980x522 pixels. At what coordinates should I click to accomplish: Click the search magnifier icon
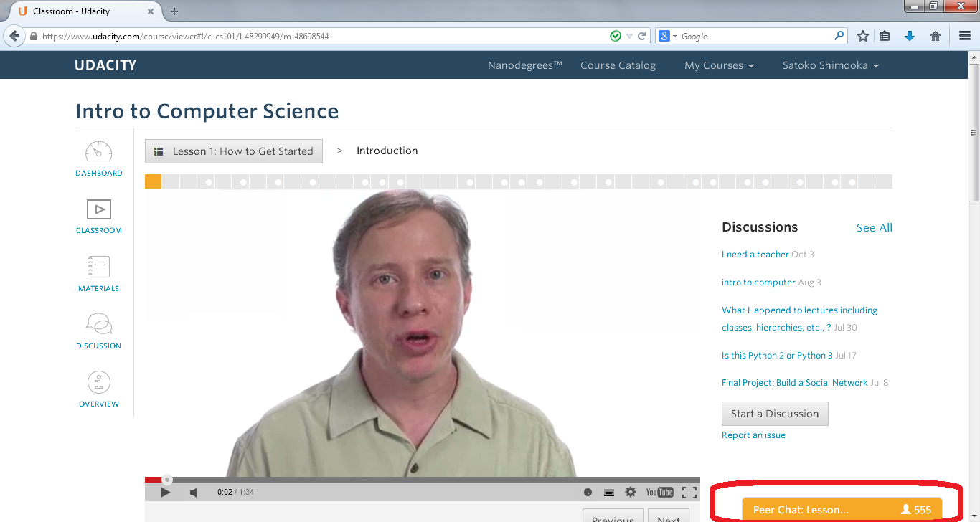[x=839, y=36]
